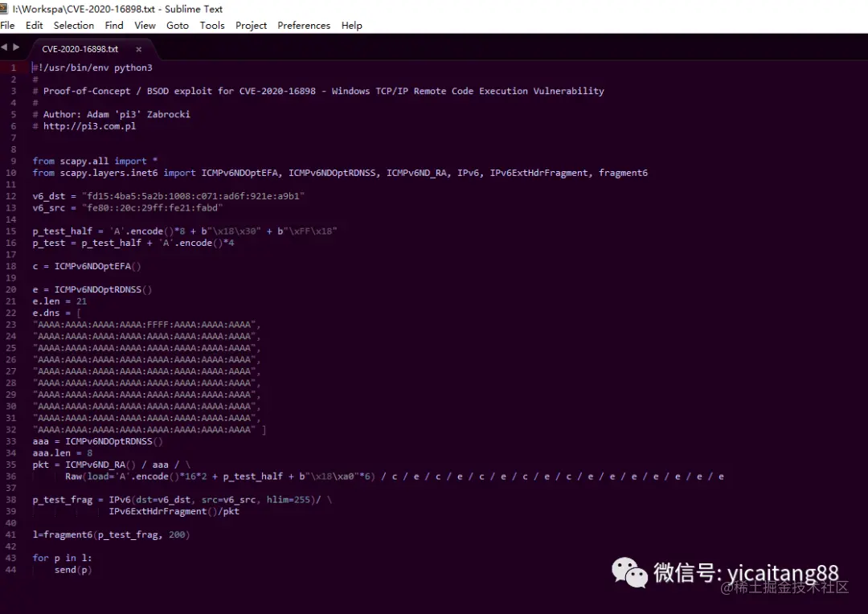The width and height of the screenshot is (868, 614).
Task: Click the 'from scapy.all import *' line
Action: point(95,161)
